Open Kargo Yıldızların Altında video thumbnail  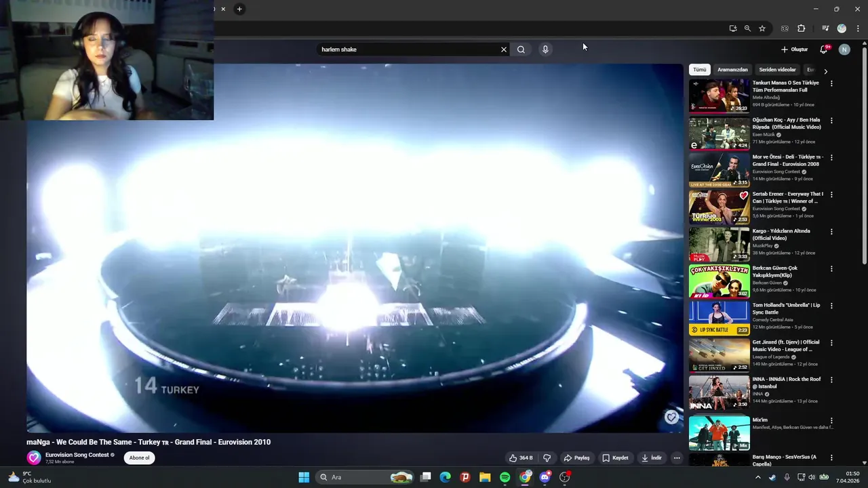point(719,244)
